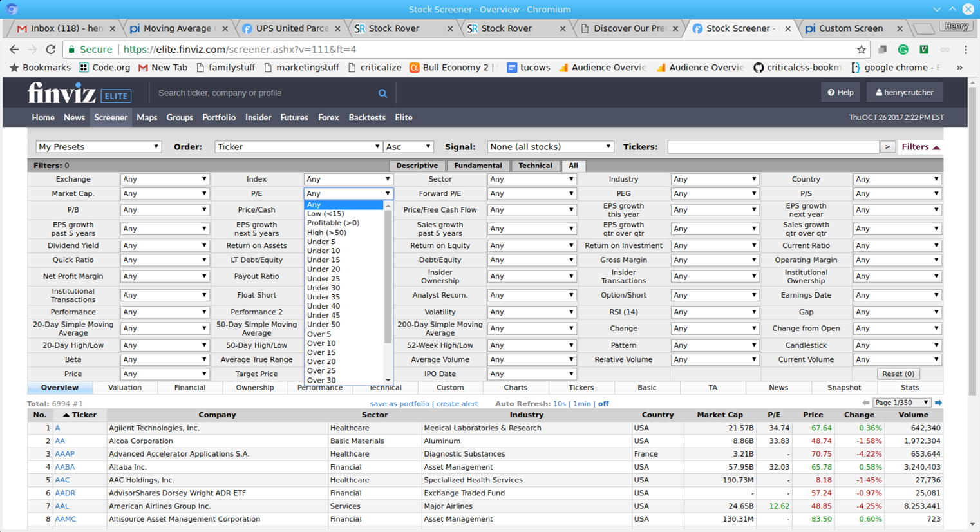This screenshot has height=532, width=980.
Task: Choose Profitable (>0) in P/E list
Action: (333, 223)
